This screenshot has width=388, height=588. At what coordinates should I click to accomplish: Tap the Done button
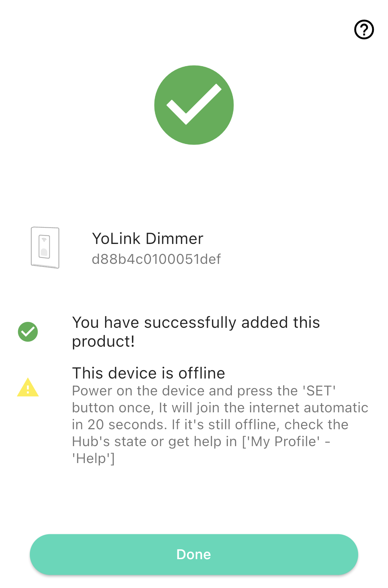(x=194, y=554)
